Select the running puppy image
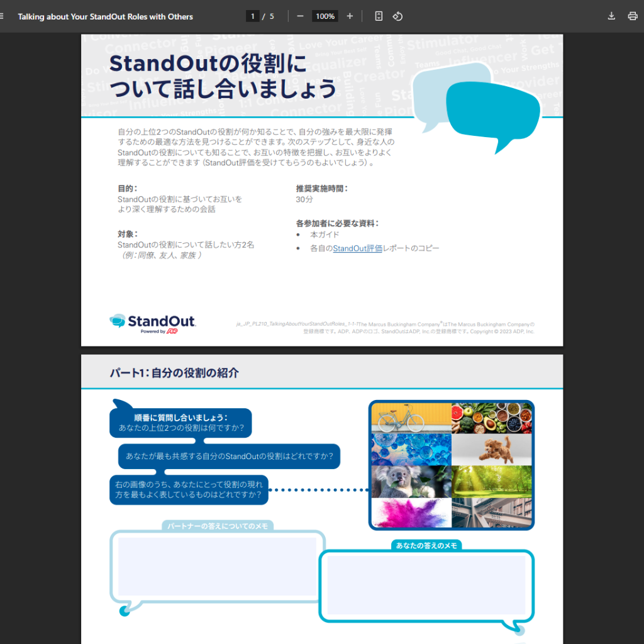Viewport: 644px width, 644px height. click(x=492, y=449)
